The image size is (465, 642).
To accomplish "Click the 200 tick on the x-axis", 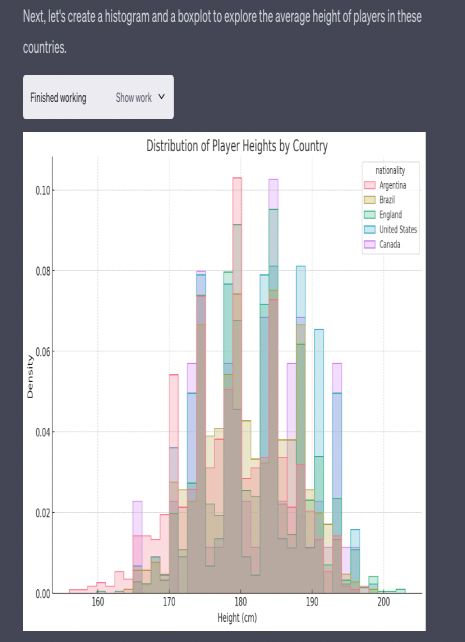I will [384, 602].
